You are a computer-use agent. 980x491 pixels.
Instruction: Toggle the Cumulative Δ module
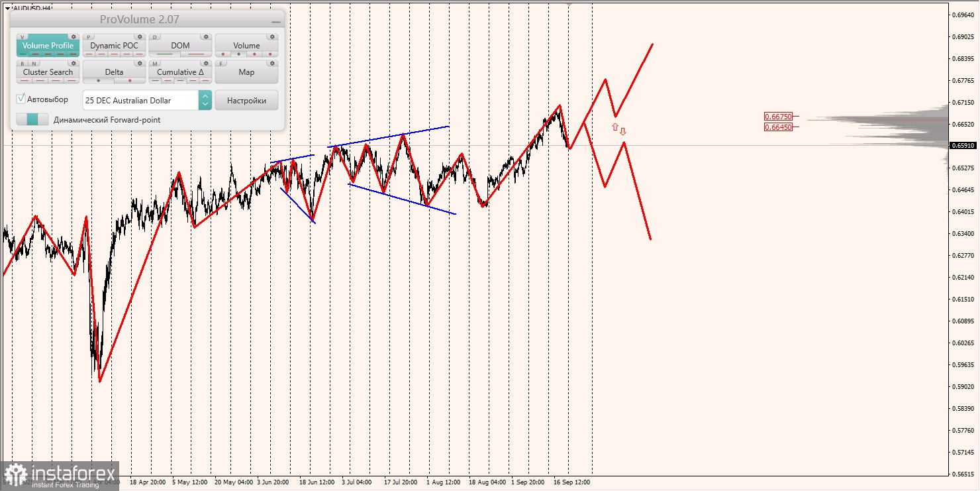coord(180,72)
